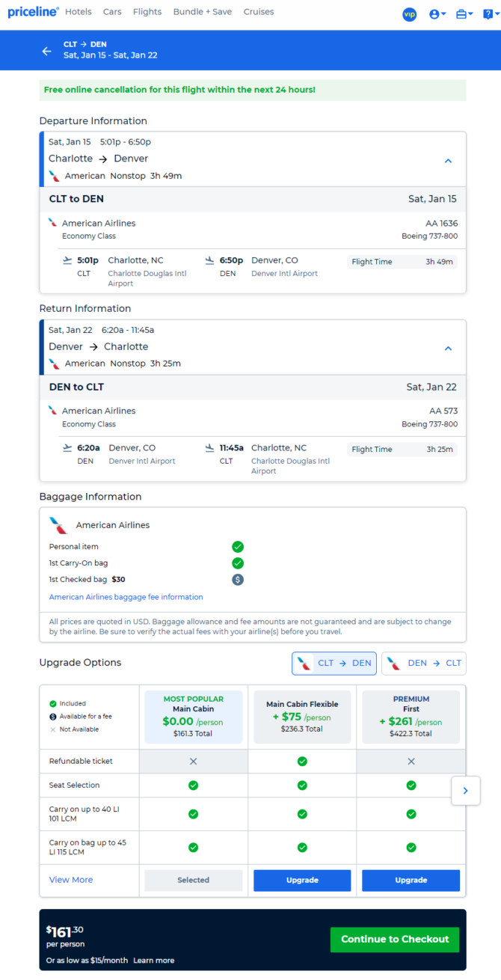Screen dimensions: 501x980
Task: Open the trips briefcase menu
Action: click(x=464, y=14)
